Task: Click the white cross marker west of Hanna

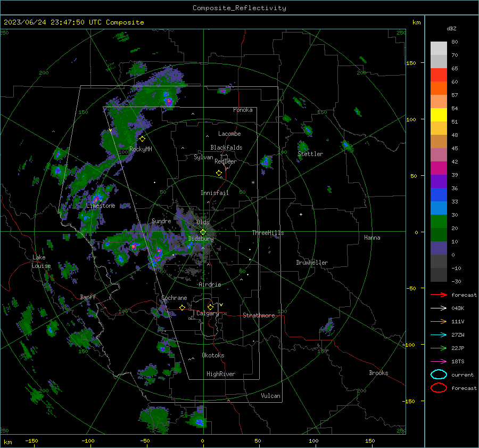Action: coord(301,214)
